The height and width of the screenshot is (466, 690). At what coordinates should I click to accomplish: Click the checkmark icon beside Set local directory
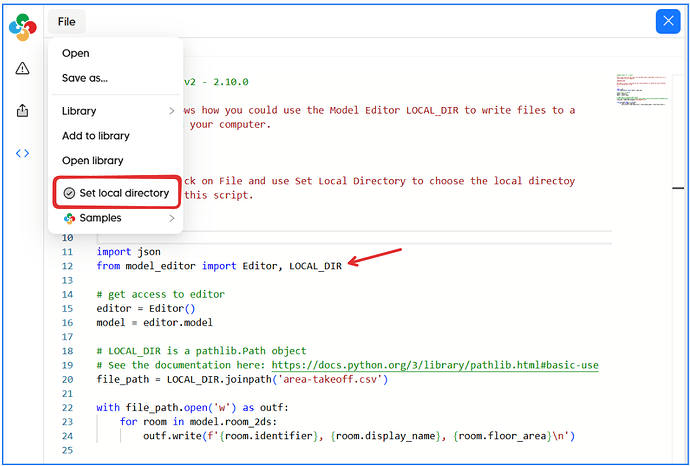coord(68,193)
